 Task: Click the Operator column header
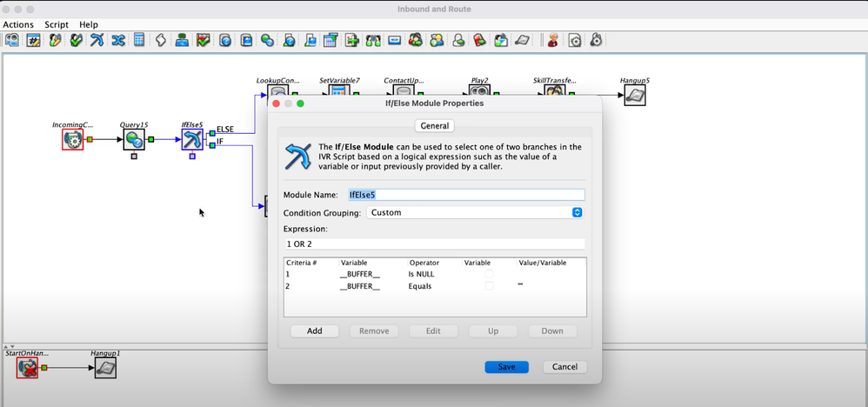pyautogui.click(x=424, y=263)
